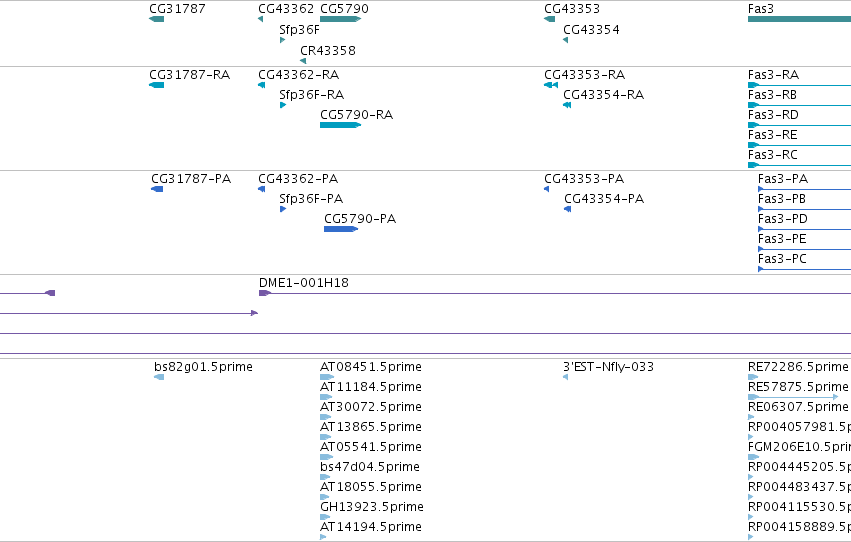
Task: Click the Sfp36F gene arrowhead glyph
Action: pos(282,40)
